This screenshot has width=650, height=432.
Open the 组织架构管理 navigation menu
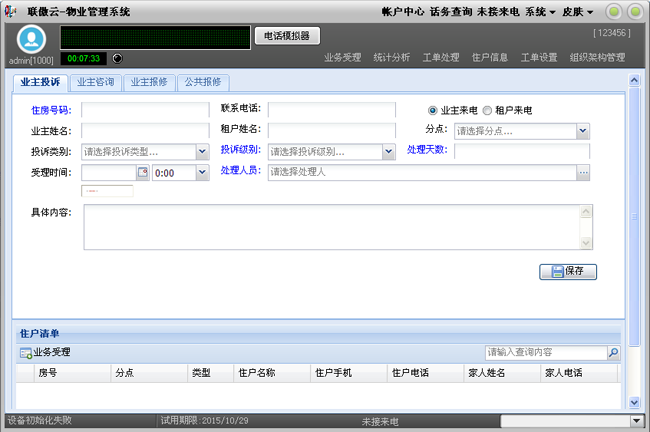coord(597,58)
